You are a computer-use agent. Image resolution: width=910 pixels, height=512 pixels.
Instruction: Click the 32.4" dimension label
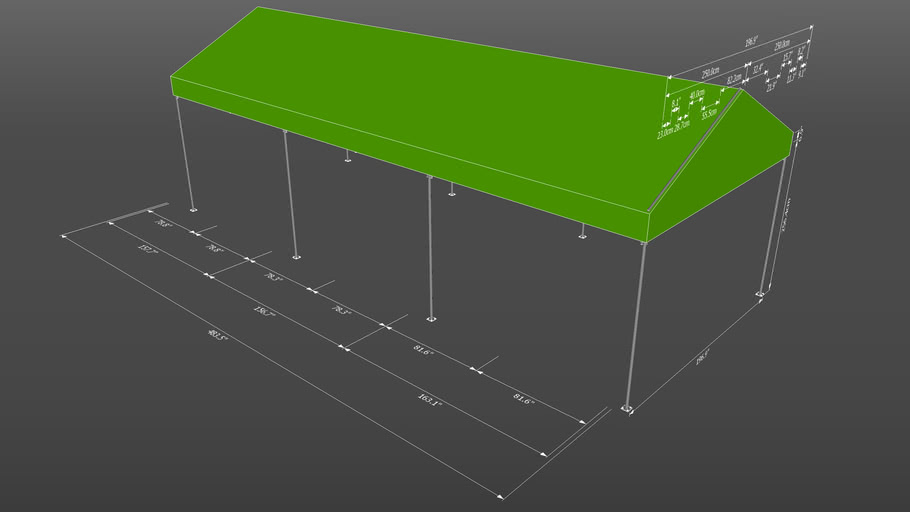(x=758, y=69)
